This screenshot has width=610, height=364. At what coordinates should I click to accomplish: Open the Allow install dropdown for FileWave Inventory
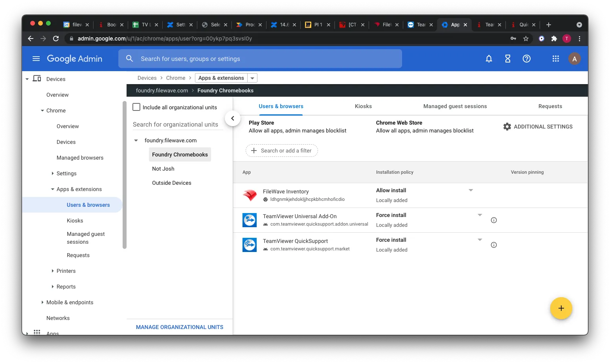pyautogui.click(x=470, y=190)
